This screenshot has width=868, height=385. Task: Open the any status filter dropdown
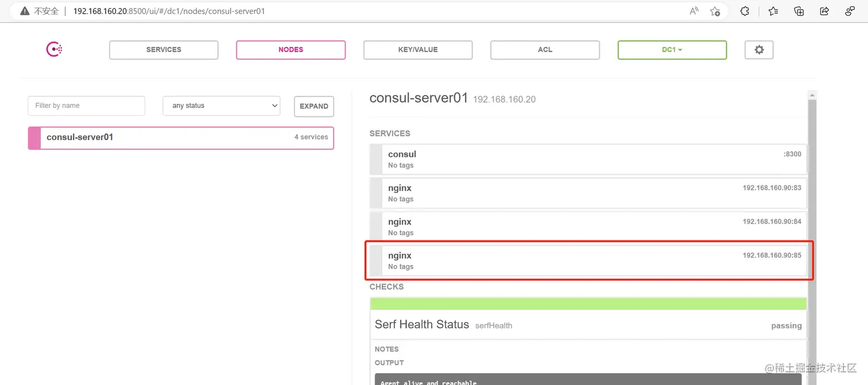[222, 106]
